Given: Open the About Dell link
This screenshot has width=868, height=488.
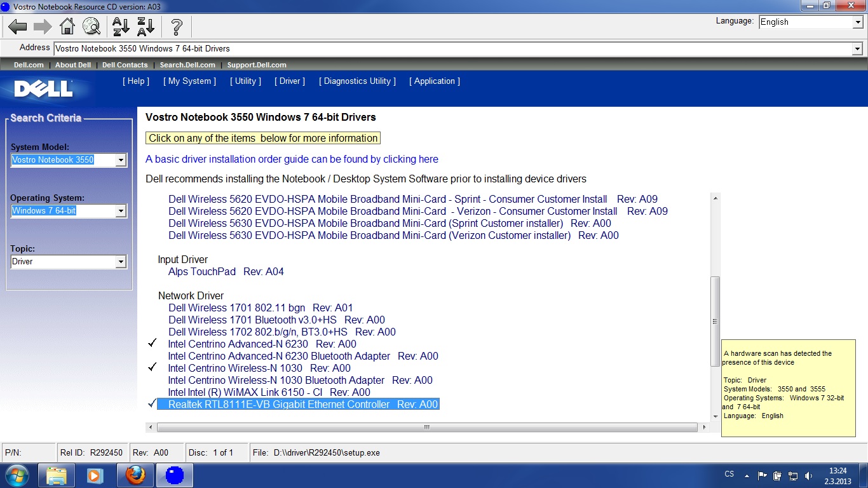Looking at the screenshot, I should 73,65.
